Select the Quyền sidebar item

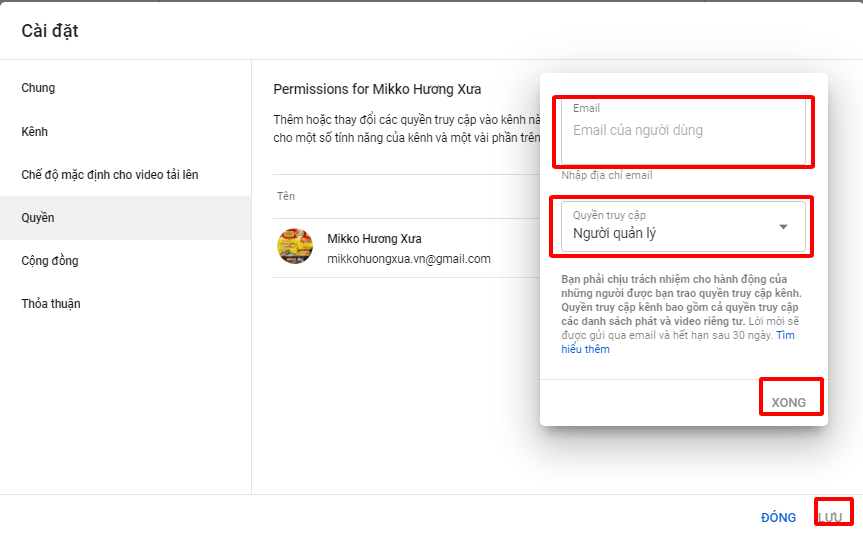38,218
